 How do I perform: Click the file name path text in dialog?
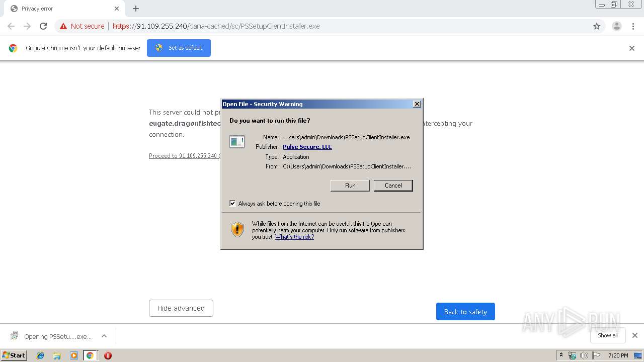coord(346,137)
